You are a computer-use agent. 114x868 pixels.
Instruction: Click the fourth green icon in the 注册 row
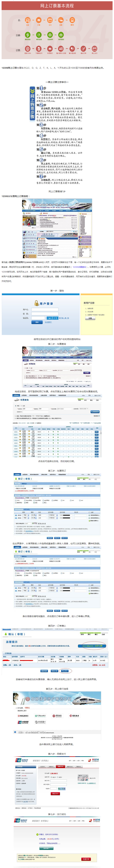click(x=61, y=35)
